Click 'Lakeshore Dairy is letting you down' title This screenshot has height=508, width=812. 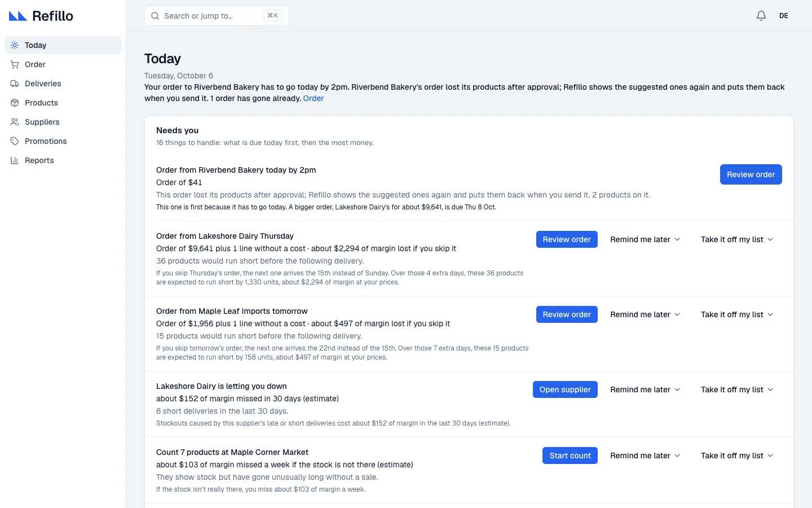[x=221, y=386]
